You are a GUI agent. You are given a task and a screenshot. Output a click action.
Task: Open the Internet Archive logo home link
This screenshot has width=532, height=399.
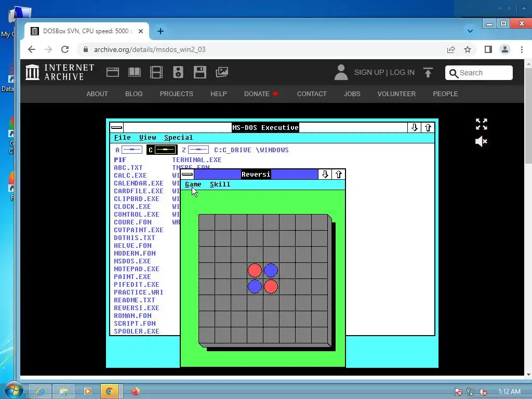60,72
